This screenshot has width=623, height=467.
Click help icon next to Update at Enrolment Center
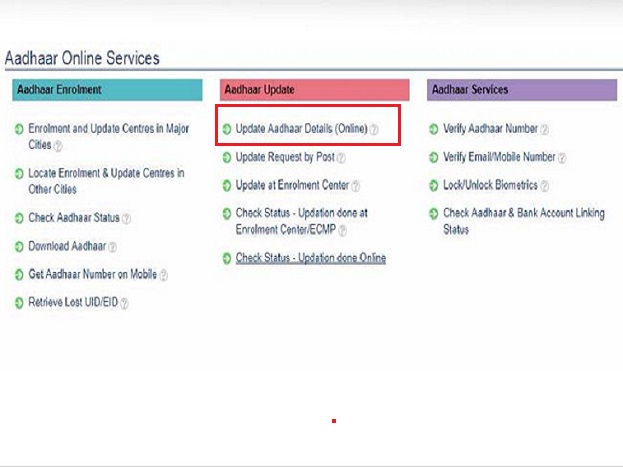point(355,186)
